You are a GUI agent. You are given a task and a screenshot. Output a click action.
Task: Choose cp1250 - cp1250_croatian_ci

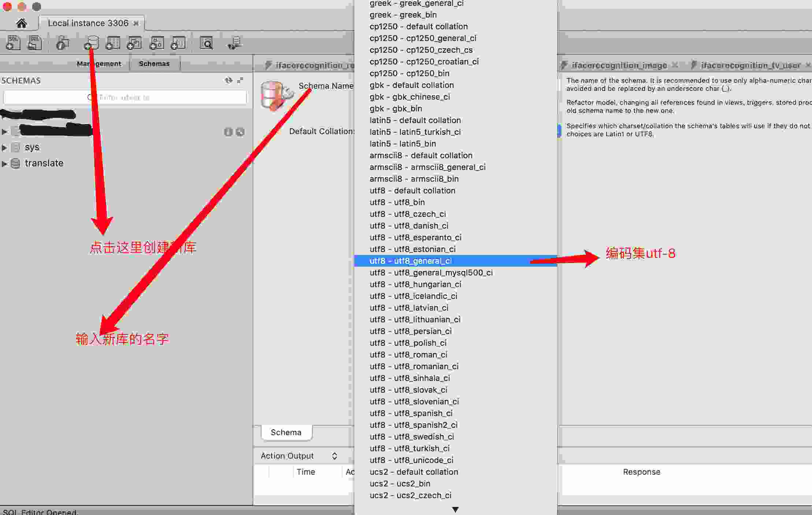[x=456, y=62]
